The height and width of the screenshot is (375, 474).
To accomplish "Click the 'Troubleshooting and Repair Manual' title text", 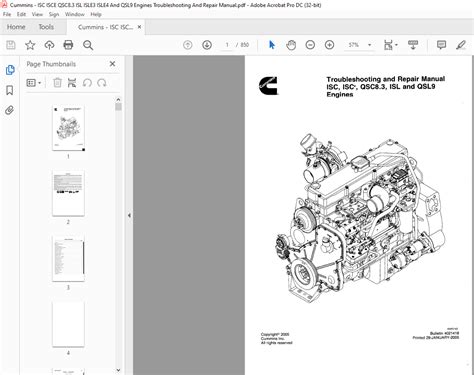I will pyautogui.click(x=386, y=79).
